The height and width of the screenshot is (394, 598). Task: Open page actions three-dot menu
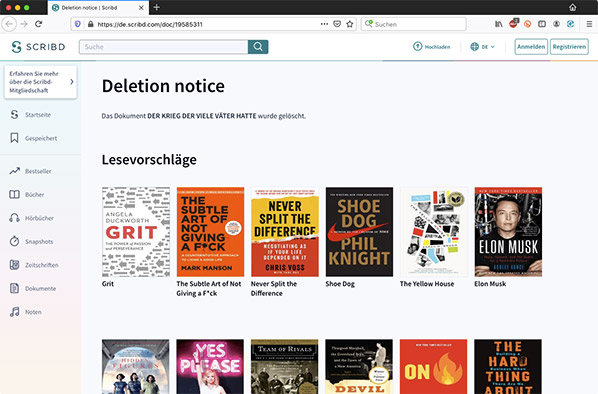point(324,24)
